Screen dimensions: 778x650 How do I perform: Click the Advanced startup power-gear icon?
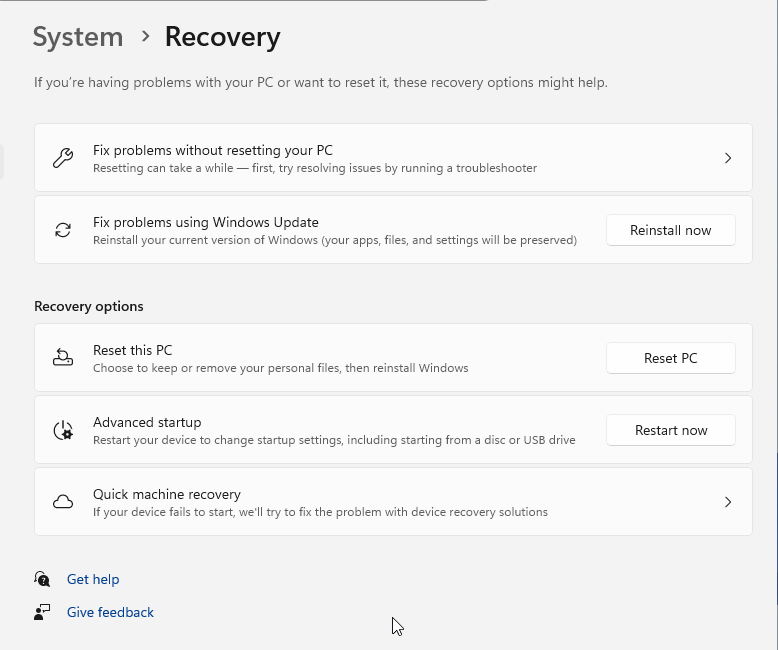63,430
